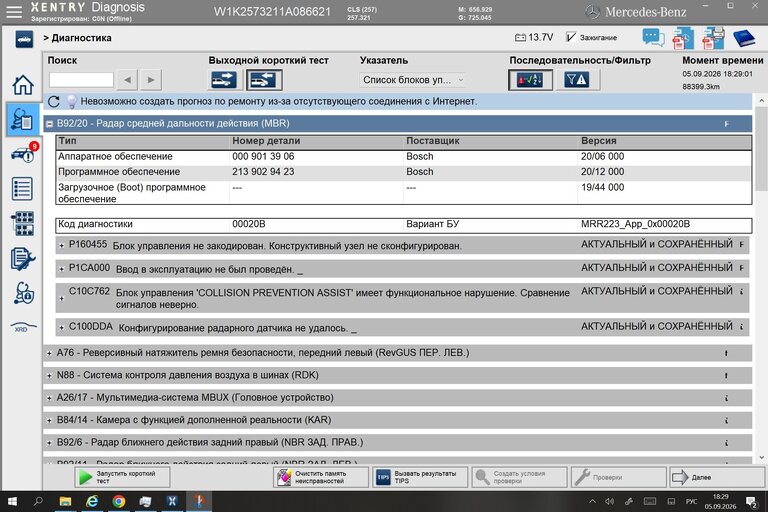Select part number 213 902 94 23
This screenshot has height=512, width=768.
[263, 172]
